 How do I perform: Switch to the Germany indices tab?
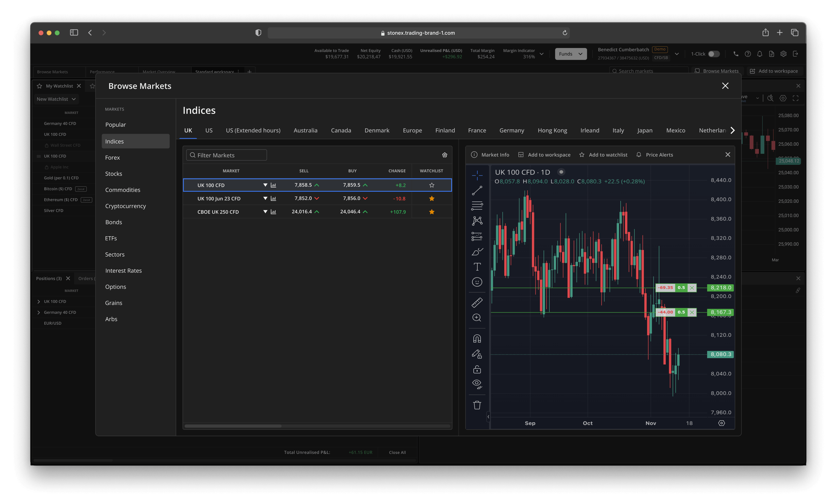511,130
